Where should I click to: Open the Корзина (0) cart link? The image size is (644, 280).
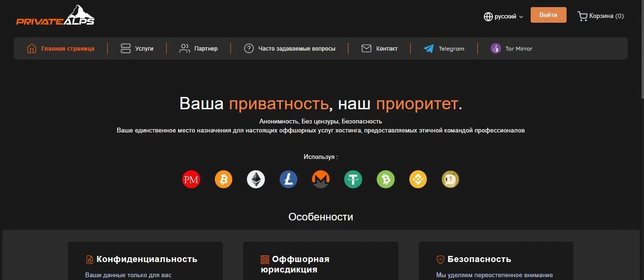click(x=601, y=16)
